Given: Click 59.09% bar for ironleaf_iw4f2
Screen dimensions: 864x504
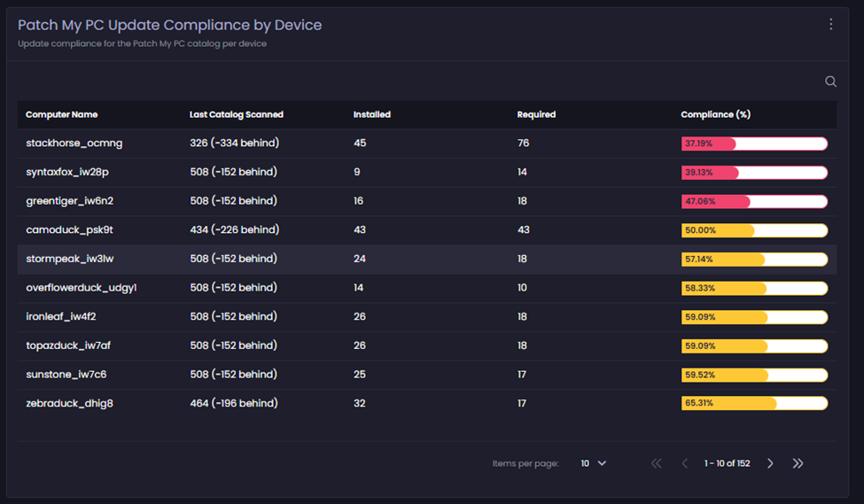Looking at the screenshot, I should (x=754, y=317).
